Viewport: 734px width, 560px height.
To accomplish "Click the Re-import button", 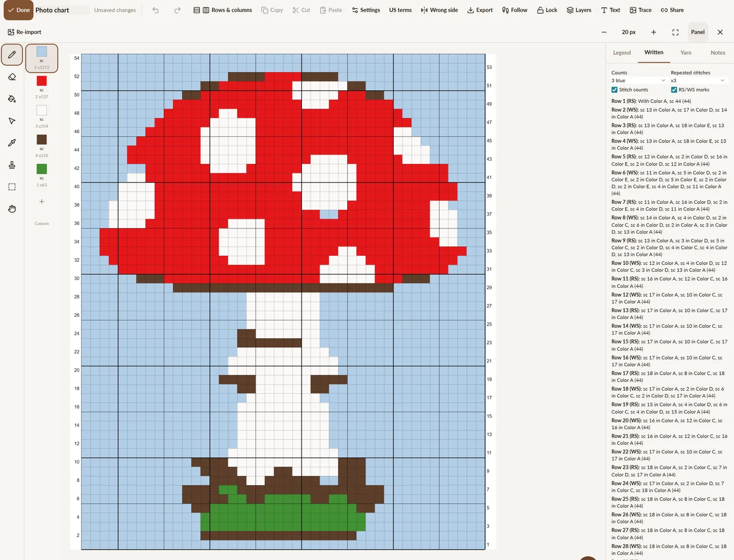I will [x=25, y=32].
